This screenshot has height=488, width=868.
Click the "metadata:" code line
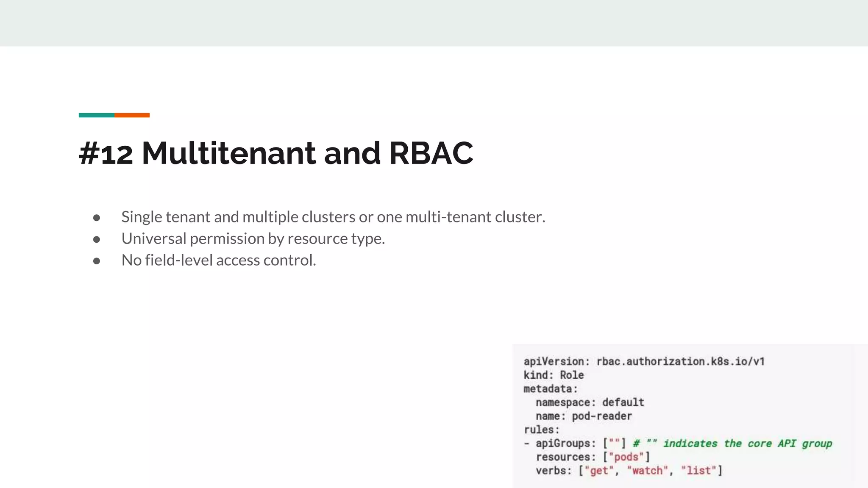551,388
